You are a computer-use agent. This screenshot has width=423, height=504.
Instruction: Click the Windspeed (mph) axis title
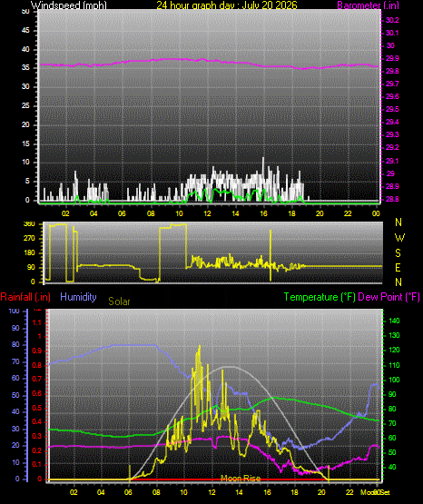click(x=69, y=5)
